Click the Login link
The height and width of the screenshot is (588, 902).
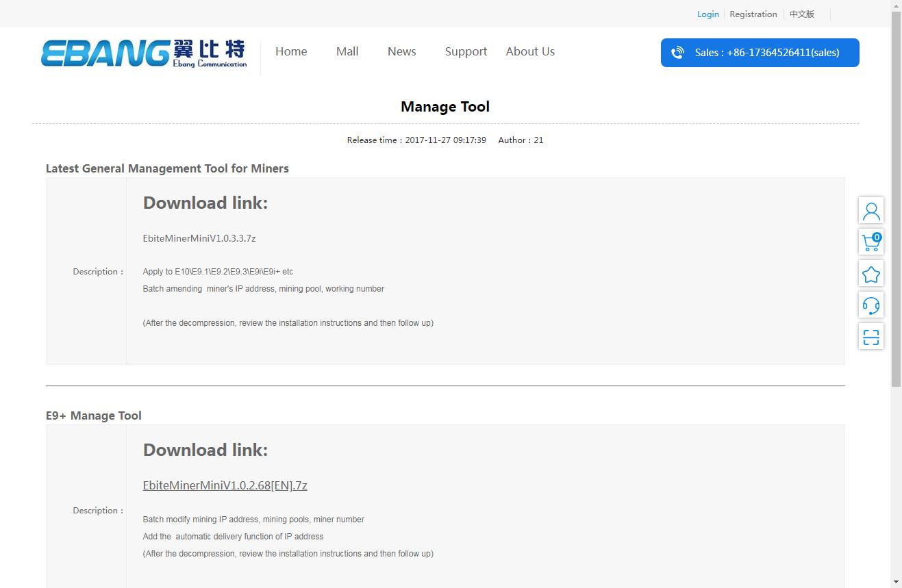coord(707,14)
